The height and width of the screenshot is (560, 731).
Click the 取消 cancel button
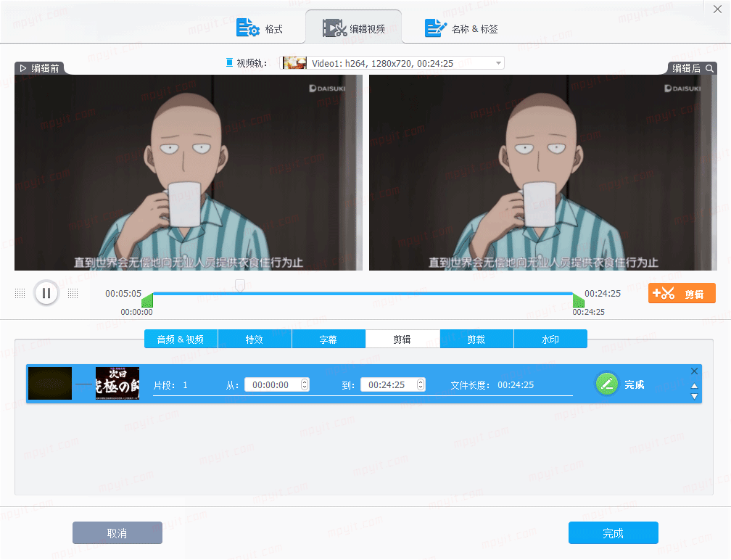pos(117,533)
